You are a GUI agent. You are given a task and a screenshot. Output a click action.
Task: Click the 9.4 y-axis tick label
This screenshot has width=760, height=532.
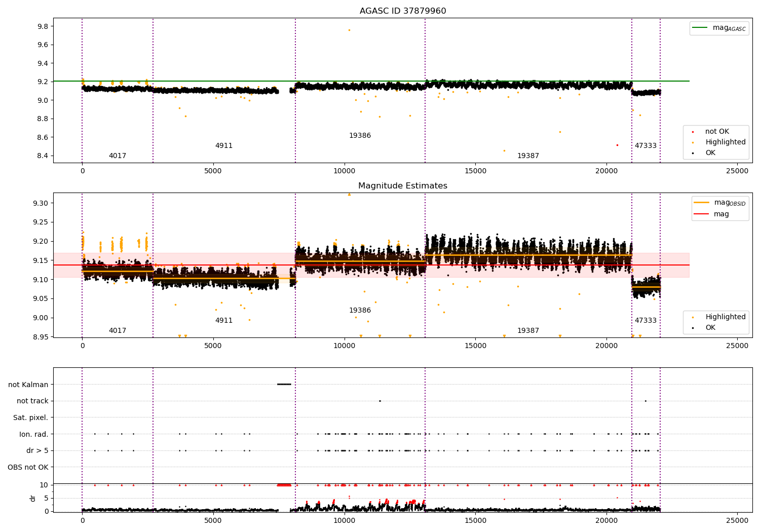point(43,63)
